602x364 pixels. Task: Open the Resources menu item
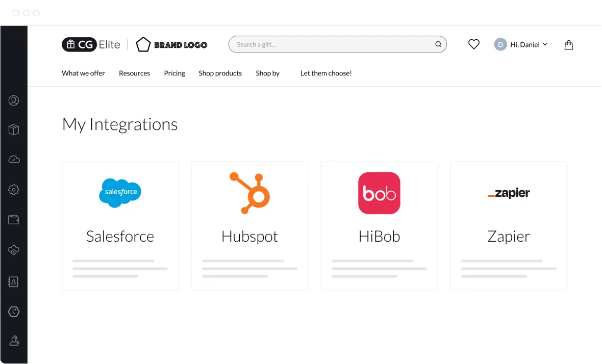click(134, 73)
